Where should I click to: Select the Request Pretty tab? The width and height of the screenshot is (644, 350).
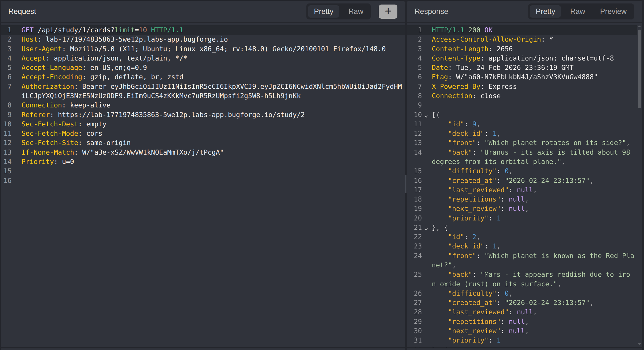[323, 11]
